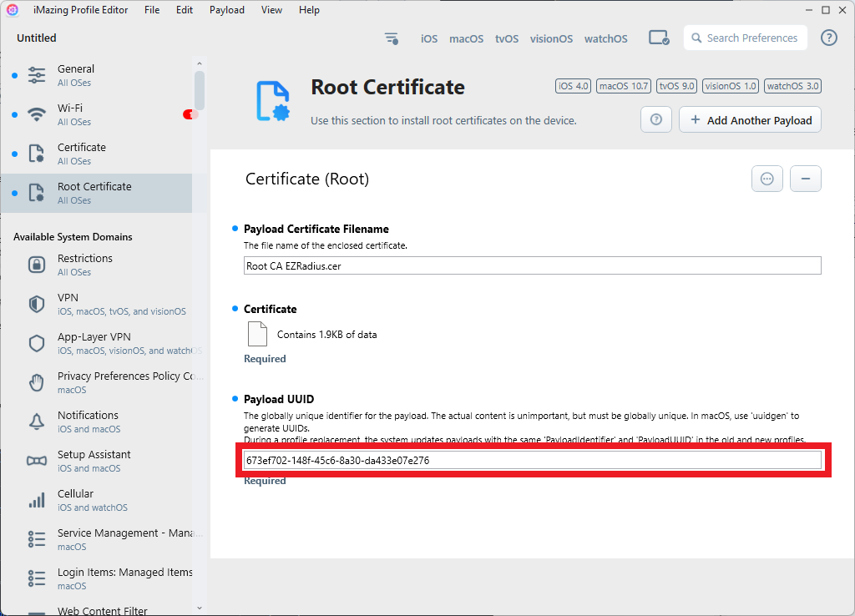Screen dimensions: 855x616
Task: Select the Web Content Filter domain
Action: coord(97,610)
